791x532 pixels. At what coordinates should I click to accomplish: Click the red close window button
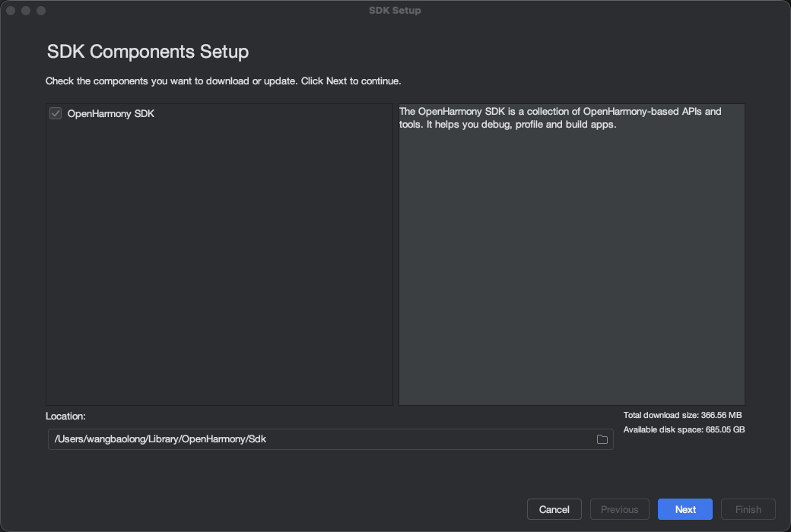coord(11,11)
